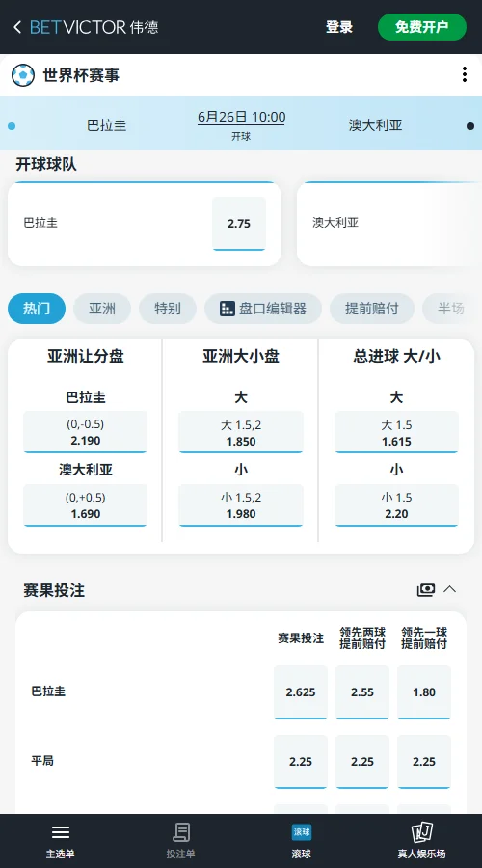Select 巴拉圭 领先两球 odds 2.55
Screen dimensions: 482x868
[x=362, y=692]
